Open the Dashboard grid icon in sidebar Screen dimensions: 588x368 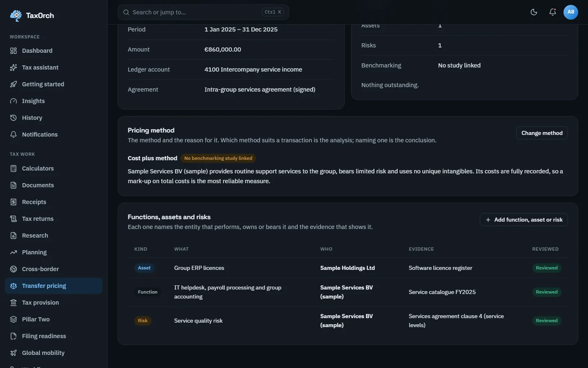coord(13,51)
